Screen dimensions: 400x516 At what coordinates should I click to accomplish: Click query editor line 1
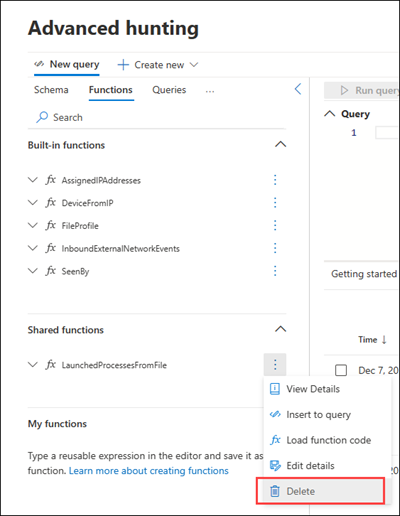pos(387,133)
